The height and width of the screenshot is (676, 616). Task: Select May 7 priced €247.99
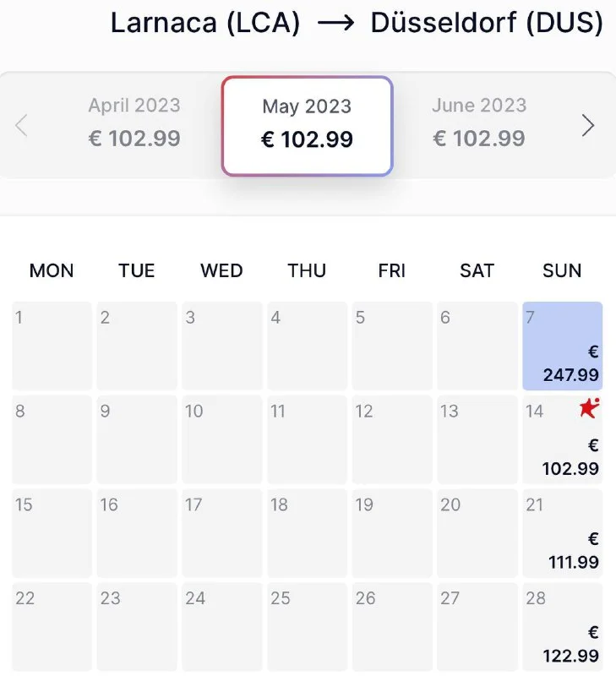[563, 346]
